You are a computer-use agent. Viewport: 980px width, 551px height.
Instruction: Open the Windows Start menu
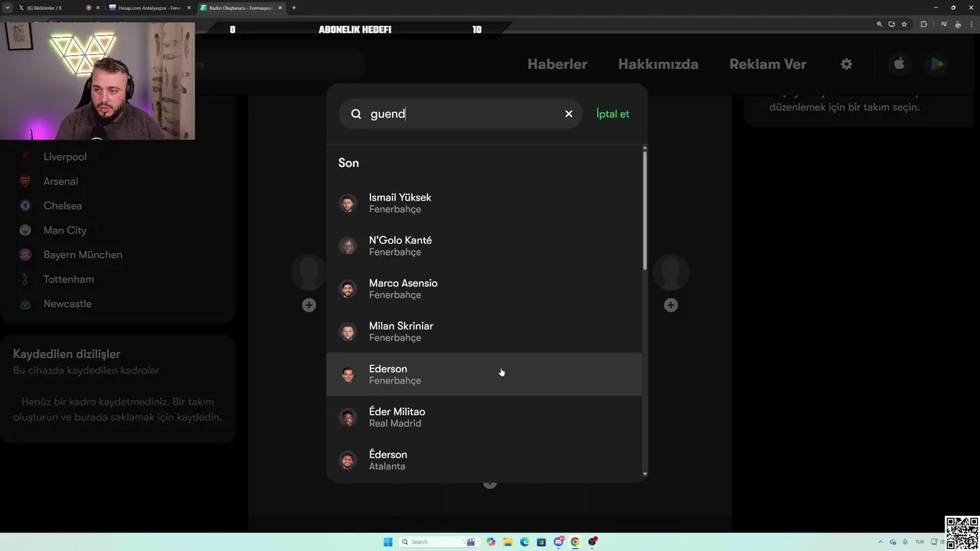click(388, 542)
